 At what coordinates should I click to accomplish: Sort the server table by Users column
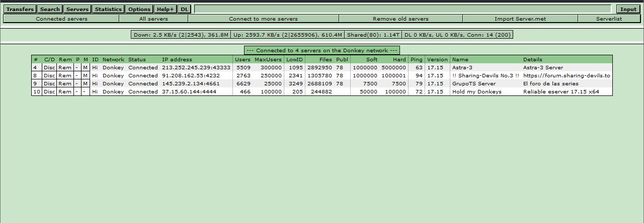243,59
